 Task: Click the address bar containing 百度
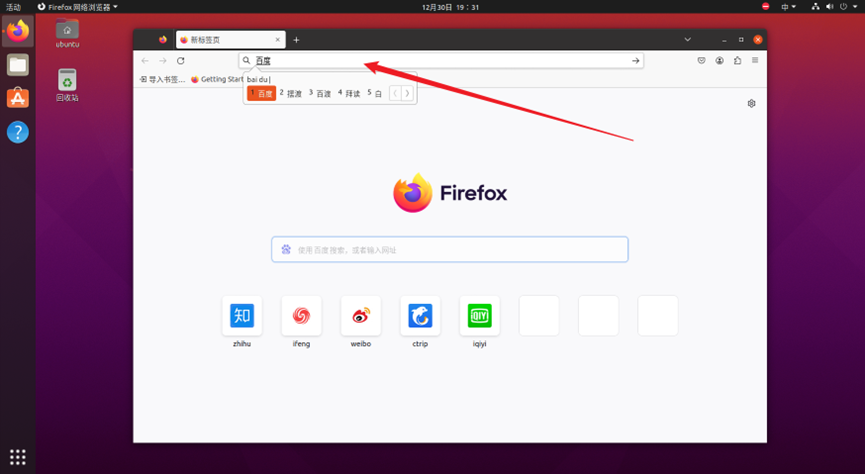pos(441,61)
